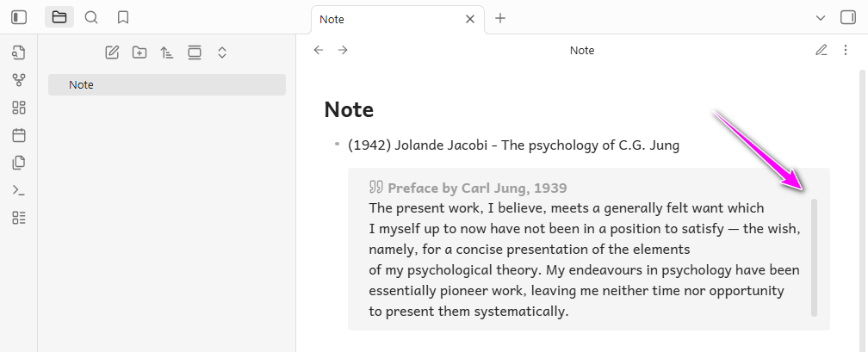
Task: Open the command palette
Action: coord(19,190)
